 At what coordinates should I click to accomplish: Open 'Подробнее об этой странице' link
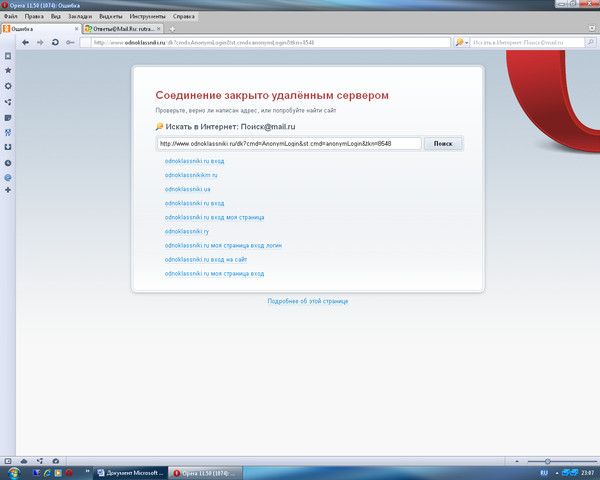click(x=308, y=301)
